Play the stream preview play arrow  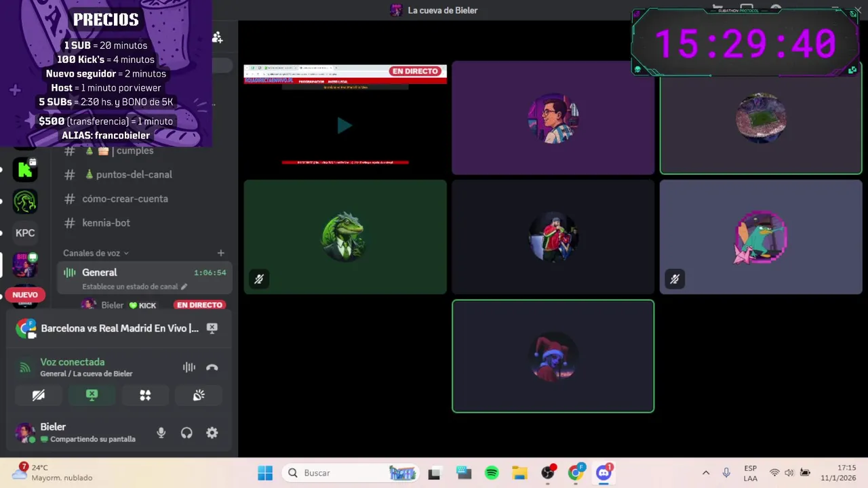coord(344,125)
